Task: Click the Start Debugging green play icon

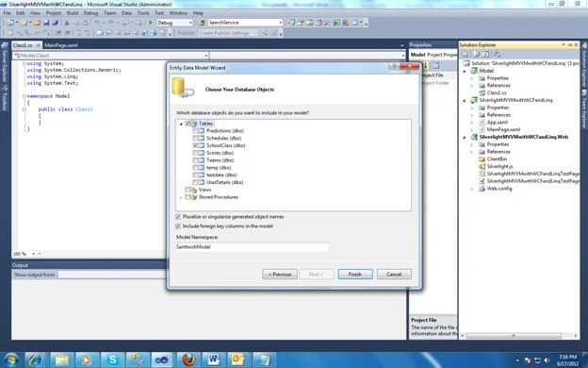Action: [151, 23]
